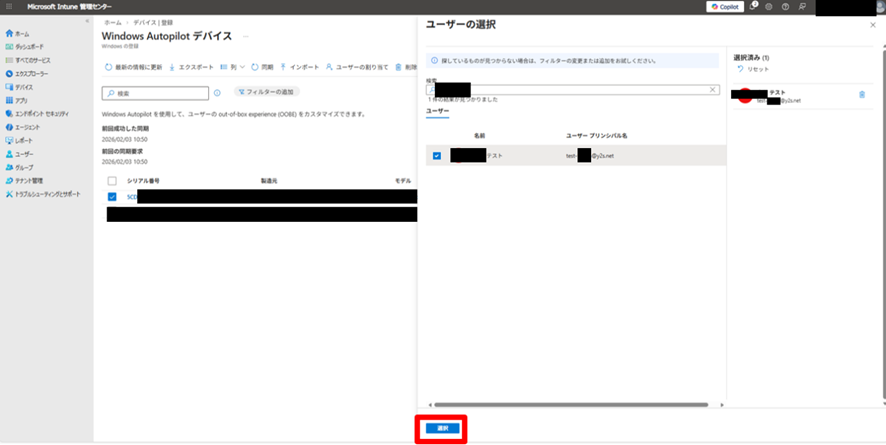Uncheck the selected device row checkbox
Viewport: 886px width, 445px height.
point(112,196)
